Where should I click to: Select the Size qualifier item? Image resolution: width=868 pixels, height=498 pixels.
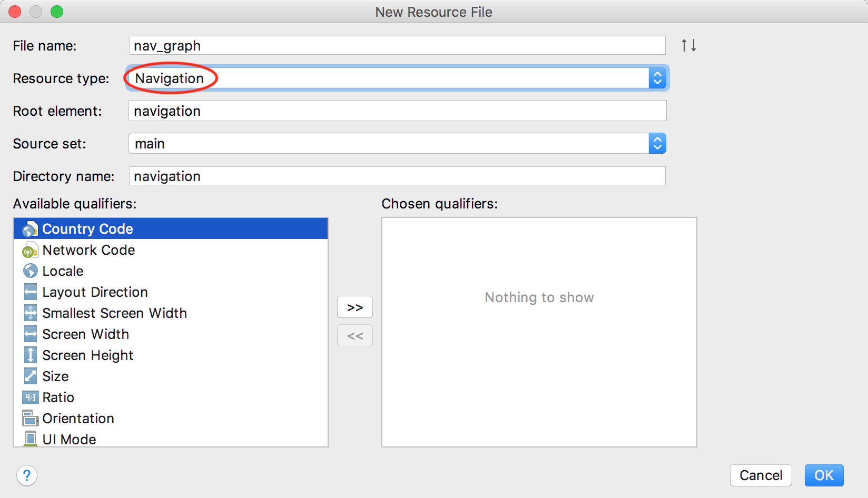coord(55,376)
